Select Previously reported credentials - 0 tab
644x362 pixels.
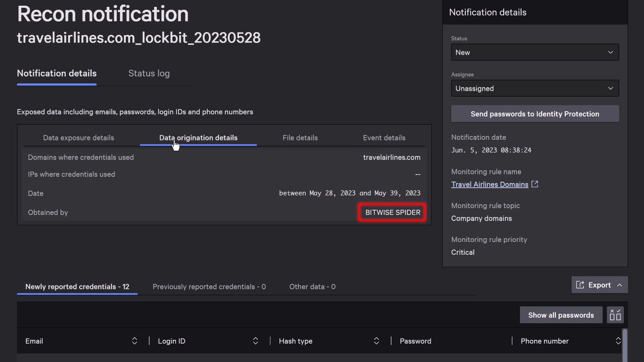(209, 287)
